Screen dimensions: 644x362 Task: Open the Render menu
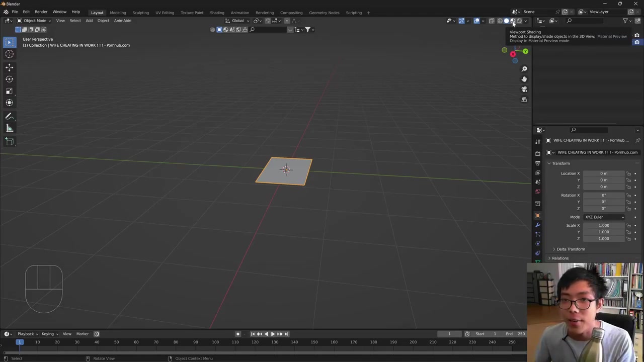click(x=41, y=12)
